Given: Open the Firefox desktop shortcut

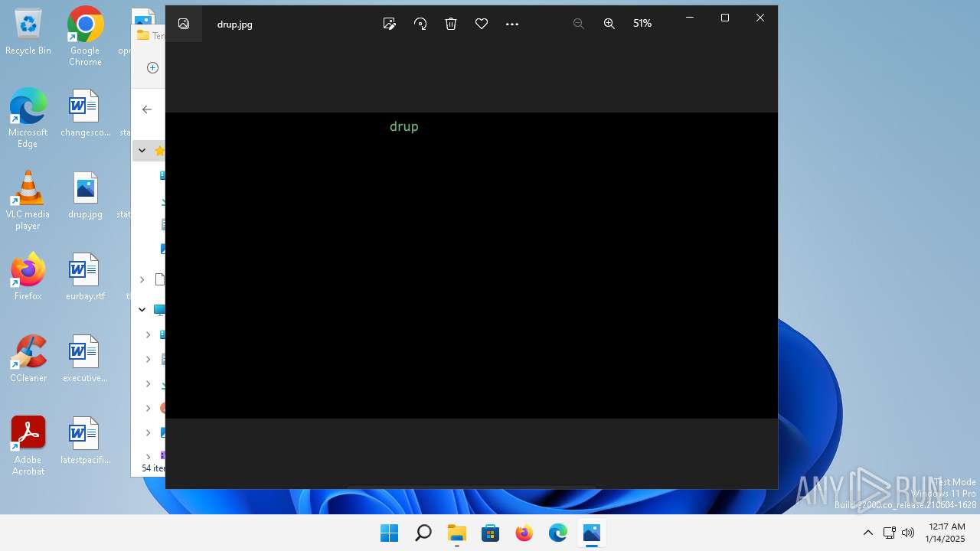Looking at the screenshot, I should [x=28, y=276].
